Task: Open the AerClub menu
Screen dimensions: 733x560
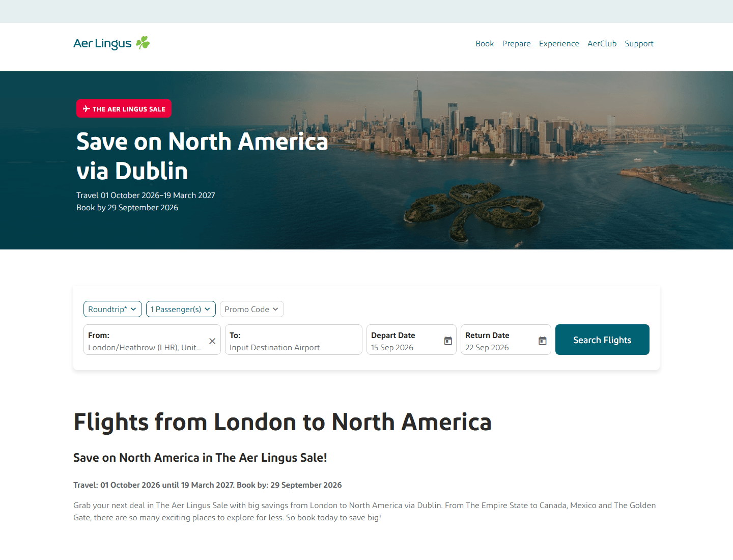Action: 602,44
